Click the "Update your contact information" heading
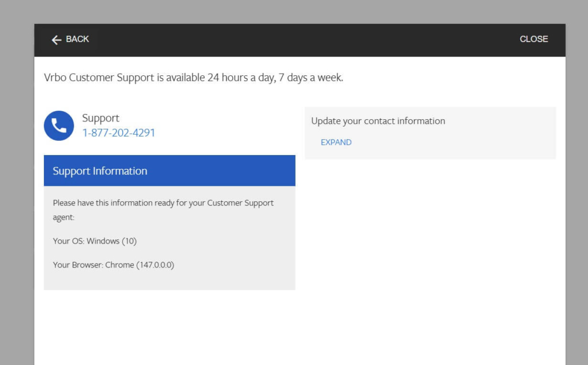Image resolution: width=588 pixels, height=365 pixels. pyautogui.click(x=378, y=121)
